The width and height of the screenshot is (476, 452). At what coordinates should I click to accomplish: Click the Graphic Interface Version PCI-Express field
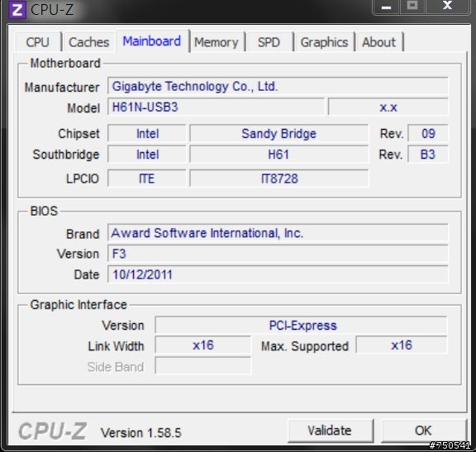pyautogui.click(x=301, y=325)
